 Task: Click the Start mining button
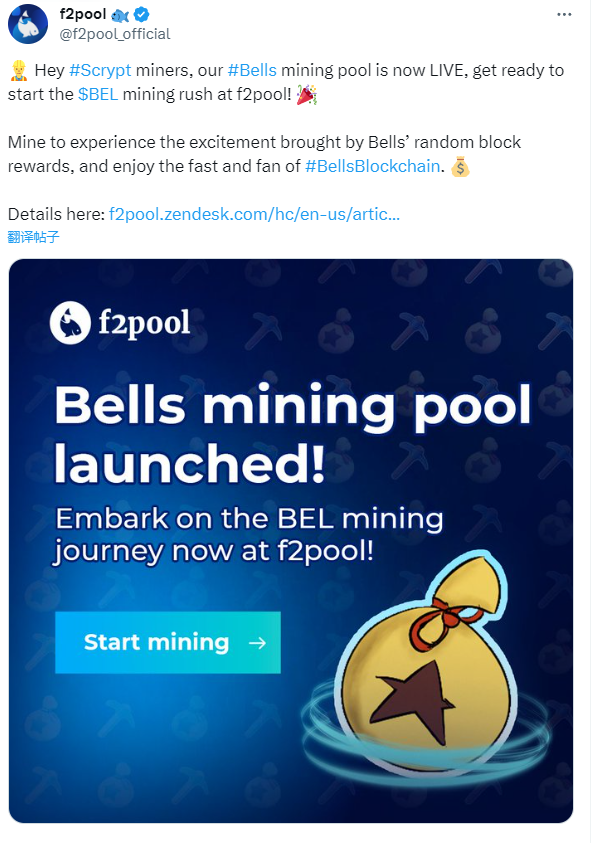tap(167, 642)
